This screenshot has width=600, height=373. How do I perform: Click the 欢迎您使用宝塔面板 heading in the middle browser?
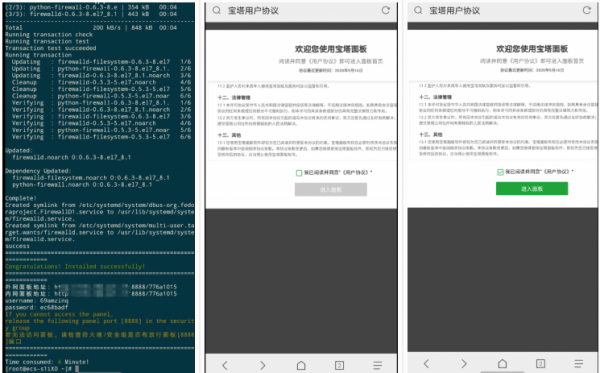click(331, 49)
